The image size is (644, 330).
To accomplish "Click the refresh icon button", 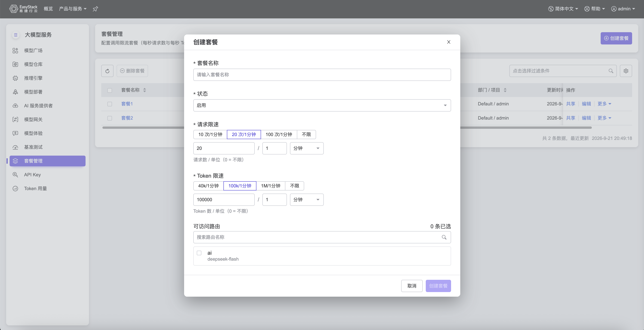I will [x=107, y=71].
